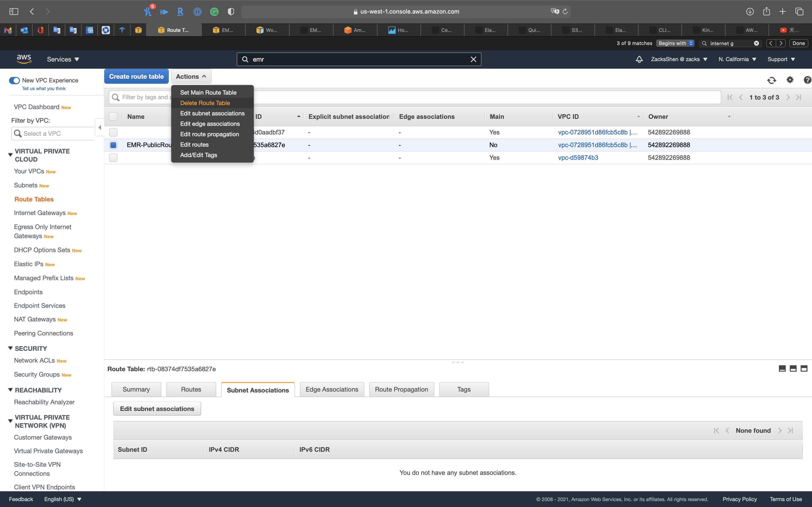Toggle the New VPC Experience switch
812x507 pixels.
click(x=14, y=81)
